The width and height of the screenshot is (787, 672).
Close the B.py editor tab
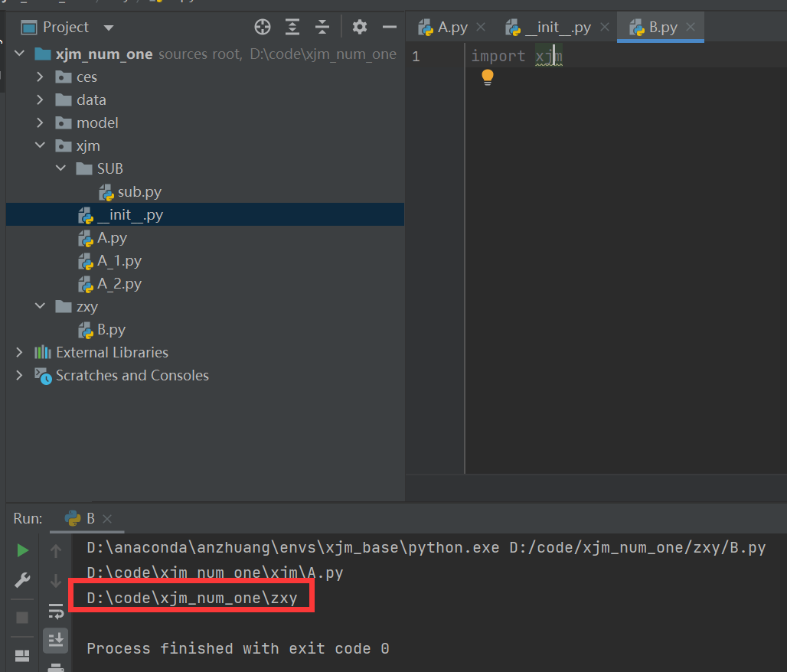pyautogui.click(x=691, y=27)
